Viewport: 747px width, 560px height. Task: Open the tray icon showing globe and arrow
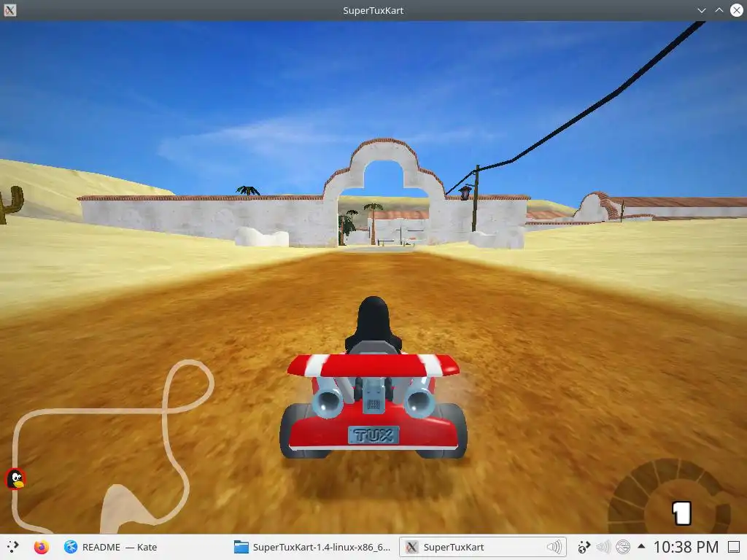coord(584,547)
